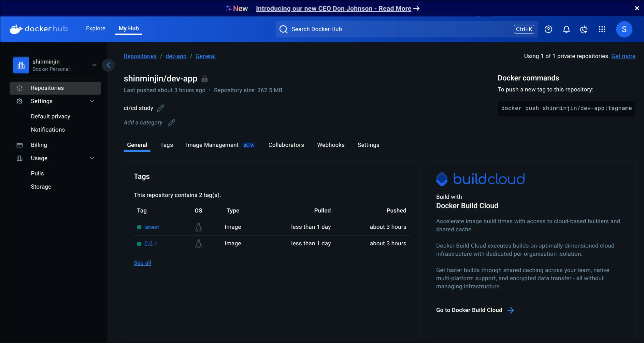Click Go to Docker Build Cloud link
The image size is (644, 343).
click(469, 310)
